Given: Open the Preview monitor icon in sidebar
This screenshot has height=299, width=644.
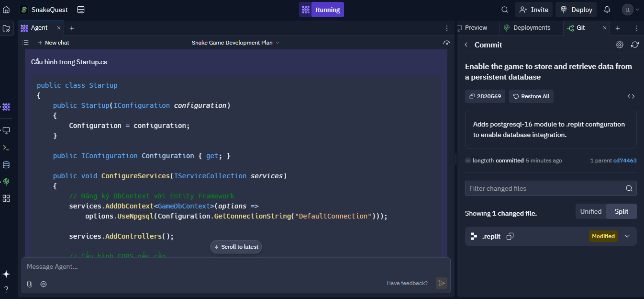Looking at the screenshot, I should tap(6, 130).
